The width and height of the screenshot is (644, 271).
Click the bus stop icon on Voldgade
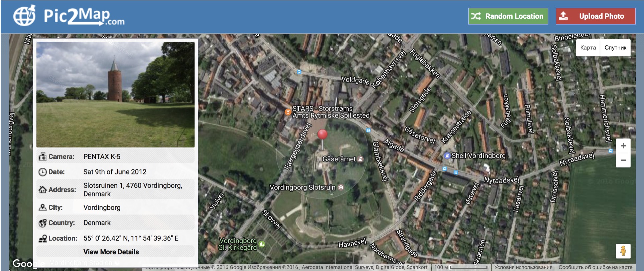pyautogui.click(x=299, y=72)
